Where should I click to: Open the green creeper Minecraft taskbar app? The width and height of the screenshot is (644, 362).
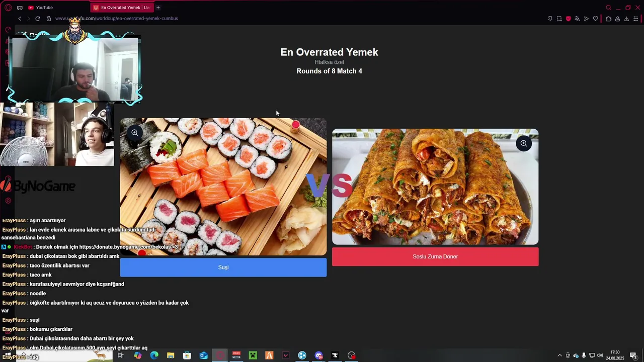(x=253, y=355)
